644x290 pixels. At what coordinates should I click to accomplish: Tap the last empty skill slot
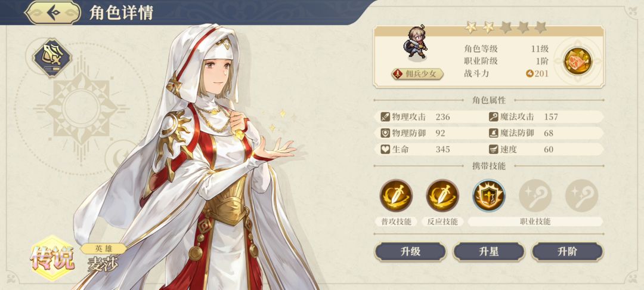click(581, 196)
